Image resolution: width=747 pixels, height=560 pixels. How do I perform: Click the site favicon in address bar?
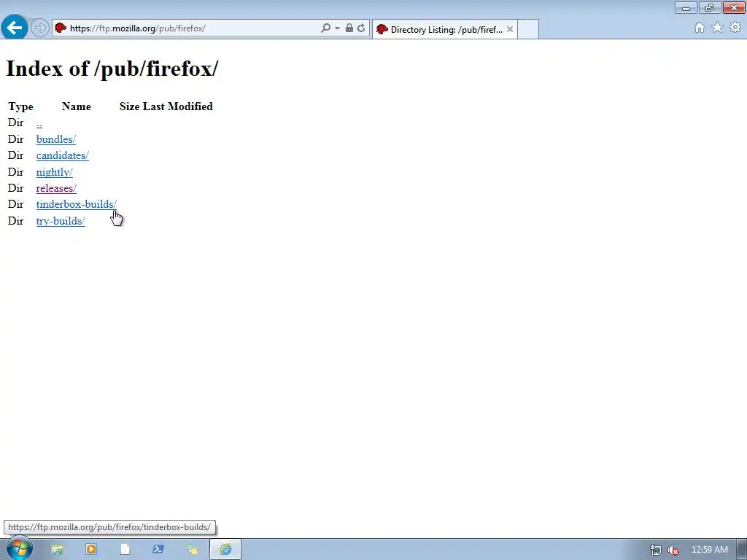(61, 28)
